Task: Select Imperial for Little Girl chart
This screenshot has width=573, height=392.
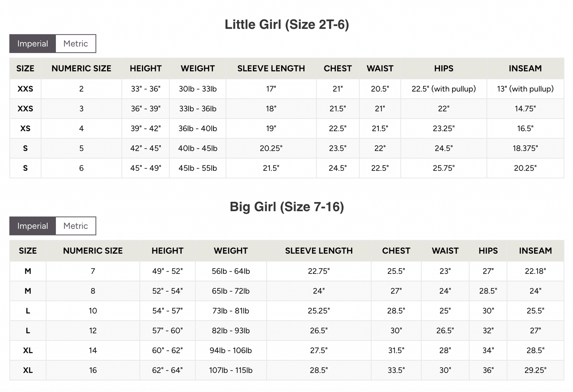Action: click(x=33, y=44)
